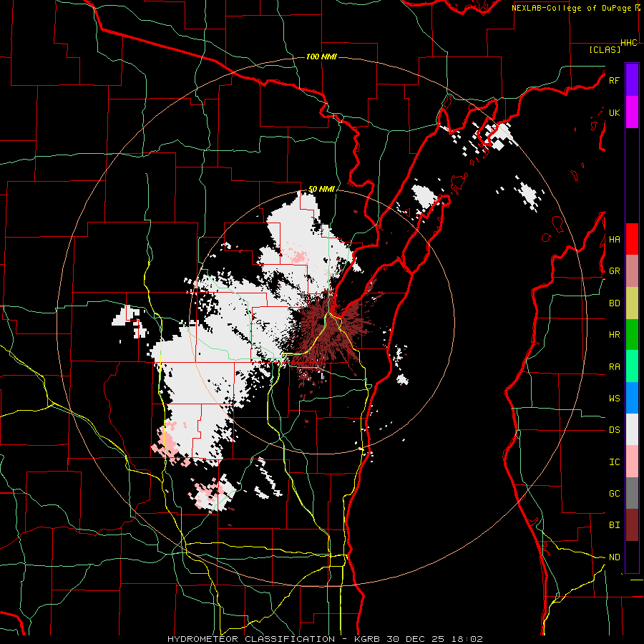Click the magenta UK color swatch in legend

(632, 112)
